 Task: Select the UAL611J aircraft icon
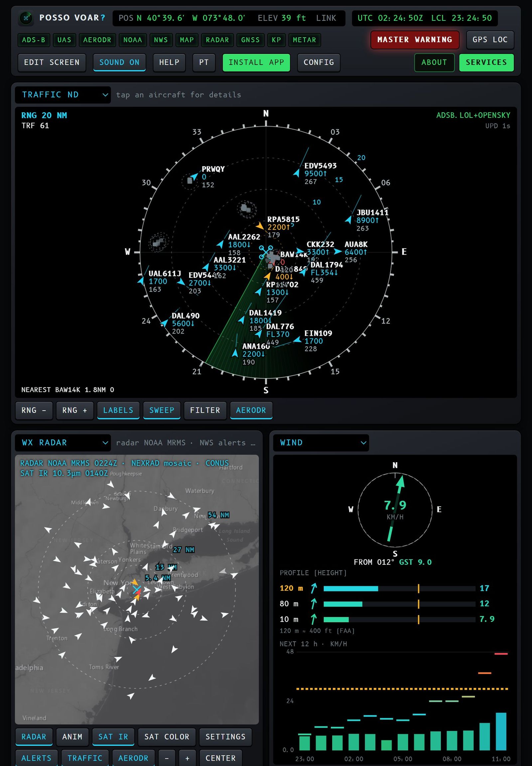(x=141, y=281)
